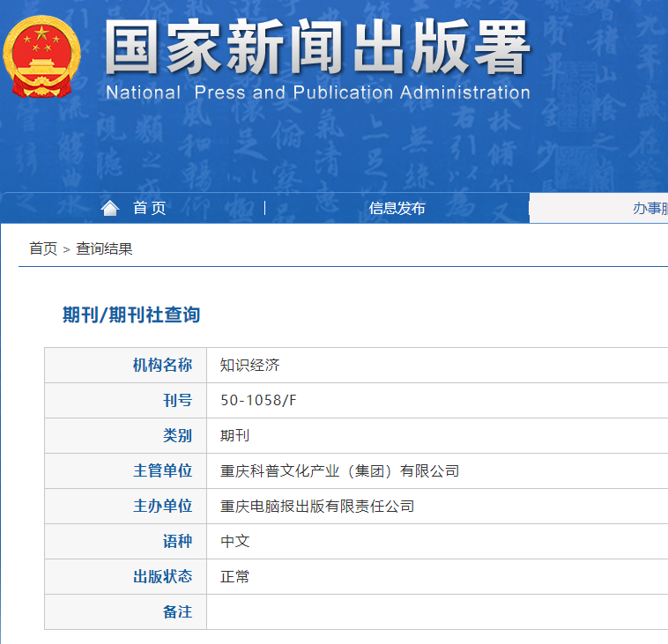Open 首页 in the main navigation bar

coord(149,208)
